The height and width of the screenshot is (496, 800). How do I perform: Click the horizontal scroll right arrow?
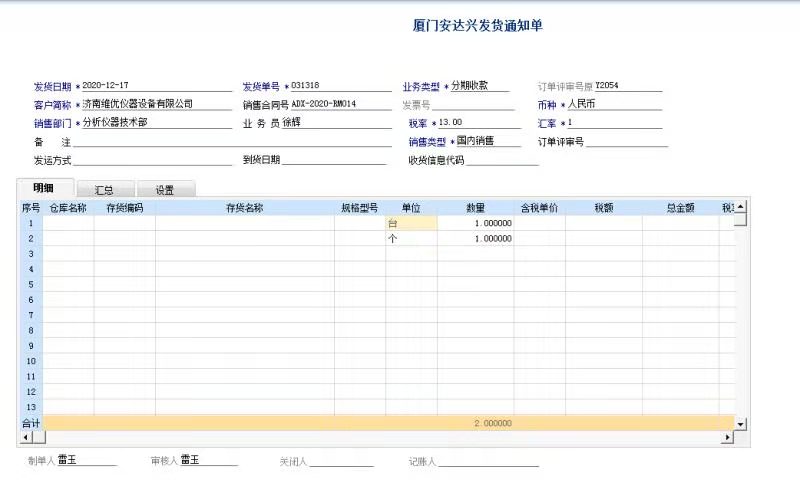(x=728, y=437)
